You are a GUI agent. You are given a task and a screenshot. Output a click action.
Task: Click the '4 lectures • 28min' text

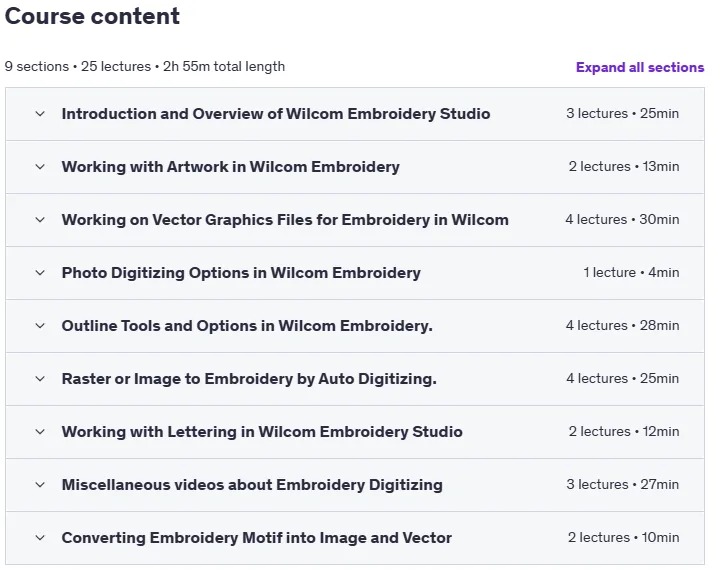click(x=623, y=325)
